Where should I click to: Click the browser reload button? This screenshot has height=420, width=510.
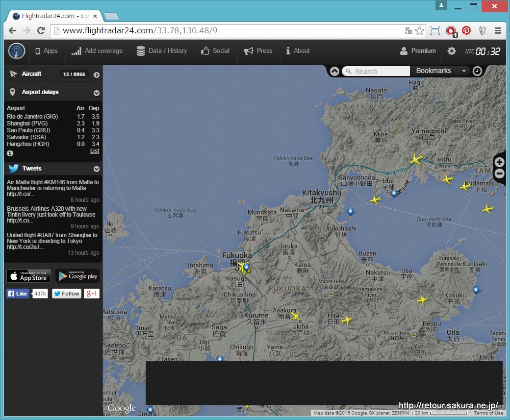41,30
